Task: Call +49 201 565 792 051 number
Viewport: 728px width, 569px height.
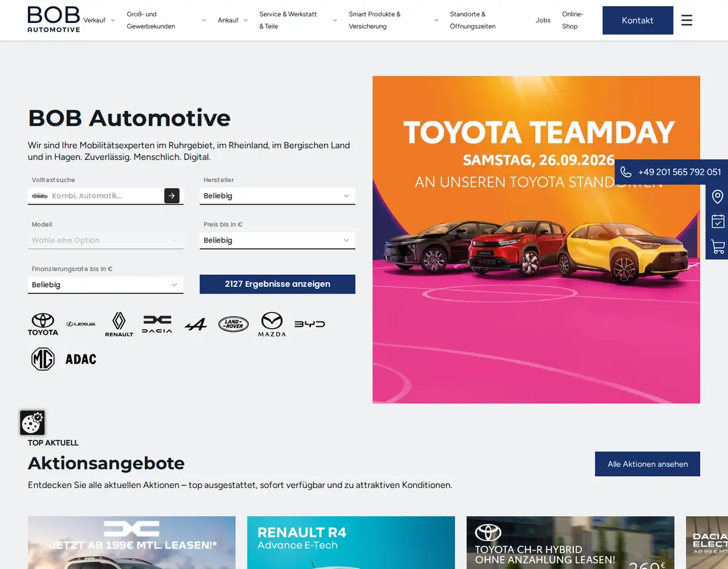Action: click(679, 172)
